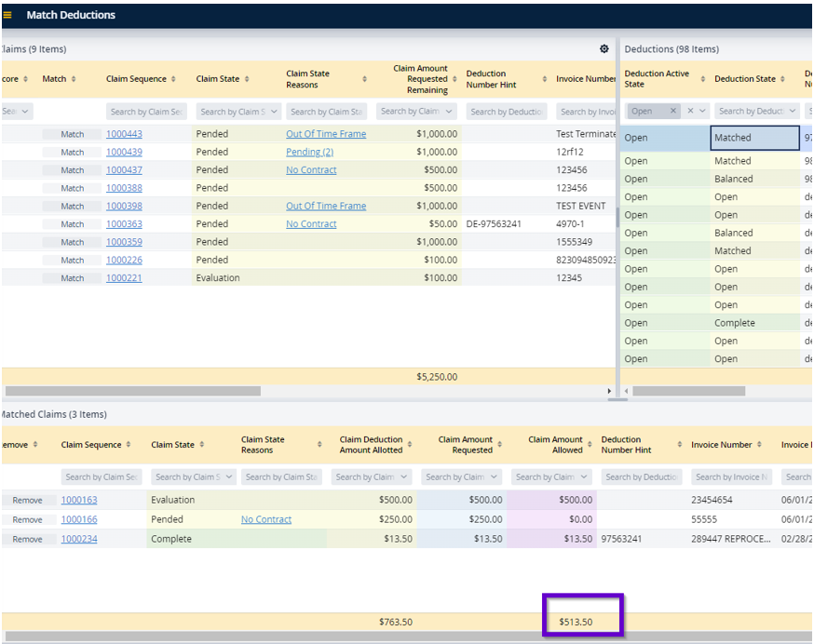Open the Claim State filter dropdown in Claims

point(275,112)
